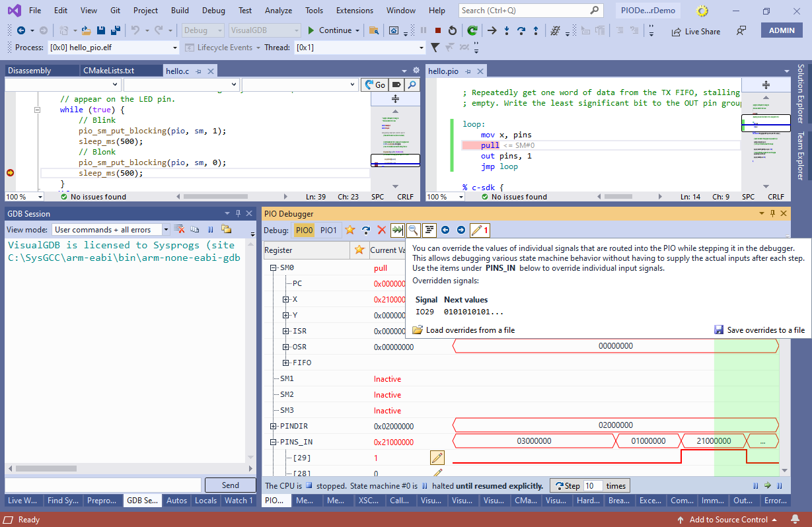Click the magnifier zoom icon in the PIO Debugger toolbar
812x527 pixels.
[x=413, y=230]
